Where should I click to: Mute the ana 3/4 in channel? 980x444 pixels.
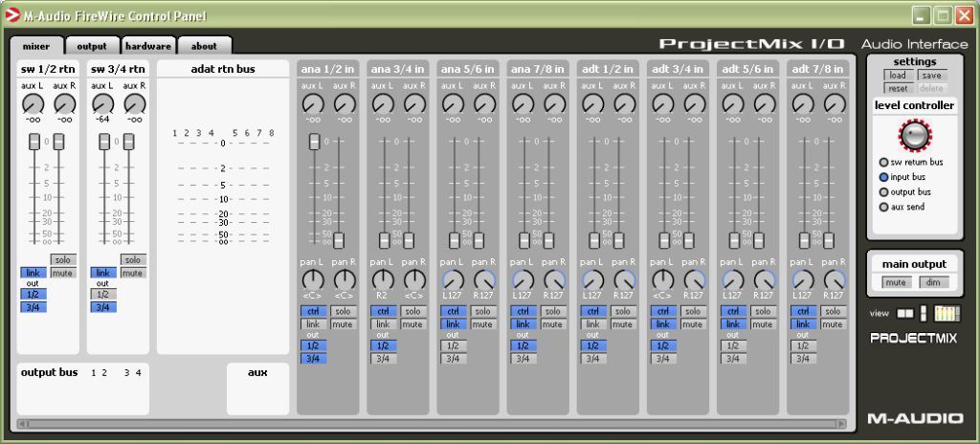(x=413, y=324)
